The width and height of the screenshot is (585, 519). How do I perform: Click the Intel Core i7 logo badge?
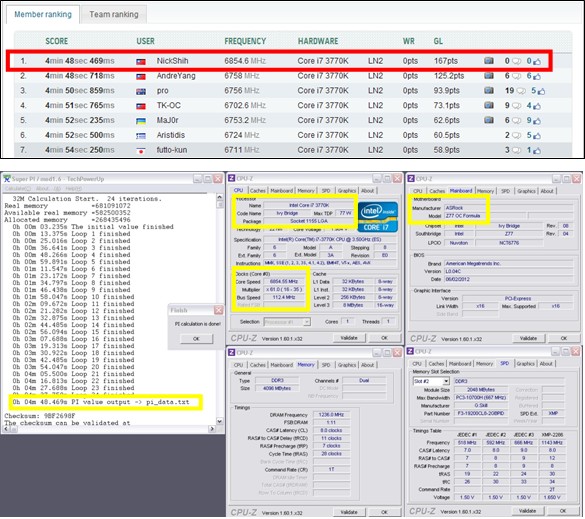pyautogui.click(x=378, y=217)
